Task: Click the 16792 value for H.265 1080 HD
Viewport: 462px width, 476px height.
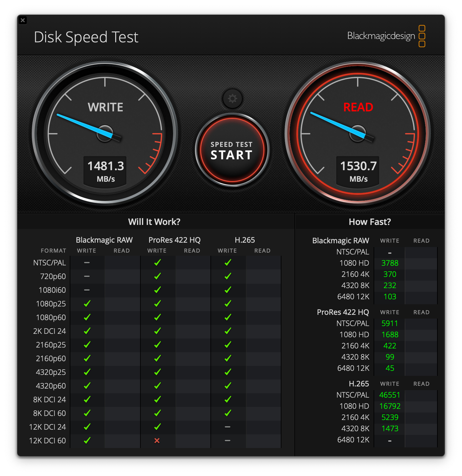Action: coord(390,406)
